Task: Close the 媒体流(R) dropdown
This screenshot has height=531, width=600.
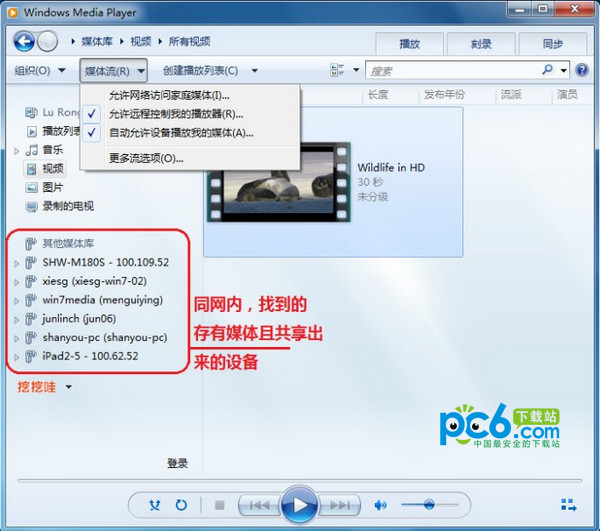Action: 113,70
